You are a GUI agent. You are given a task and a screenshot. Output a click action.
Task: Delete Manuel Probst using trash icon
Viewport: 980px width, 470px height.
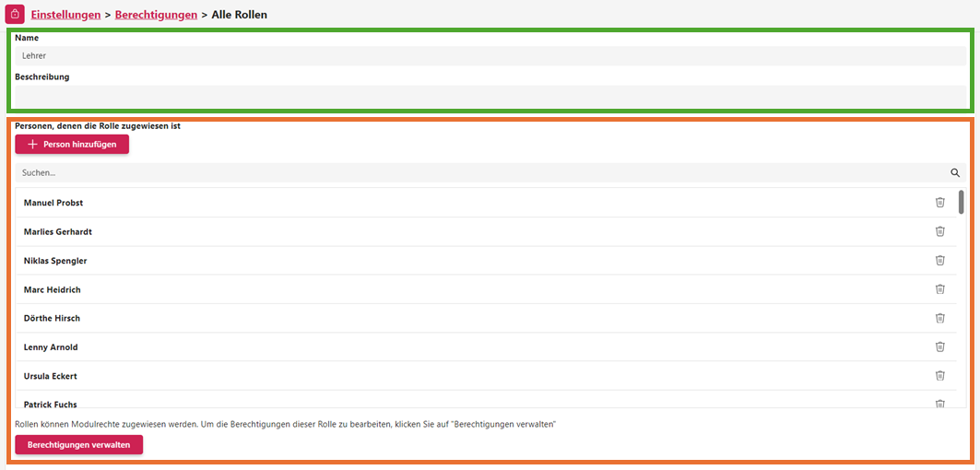point(940,203)
